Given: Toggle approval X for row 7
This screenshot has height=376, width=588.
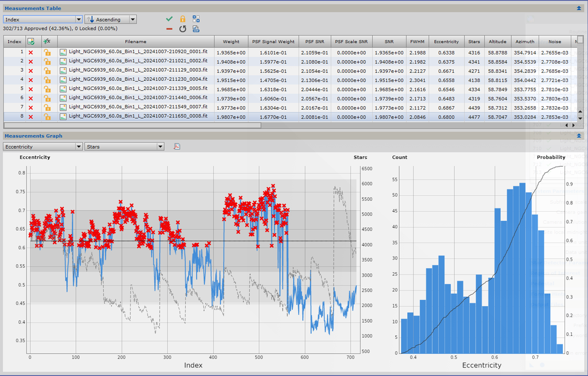Looking at the screenshot, I should (31, 107).
